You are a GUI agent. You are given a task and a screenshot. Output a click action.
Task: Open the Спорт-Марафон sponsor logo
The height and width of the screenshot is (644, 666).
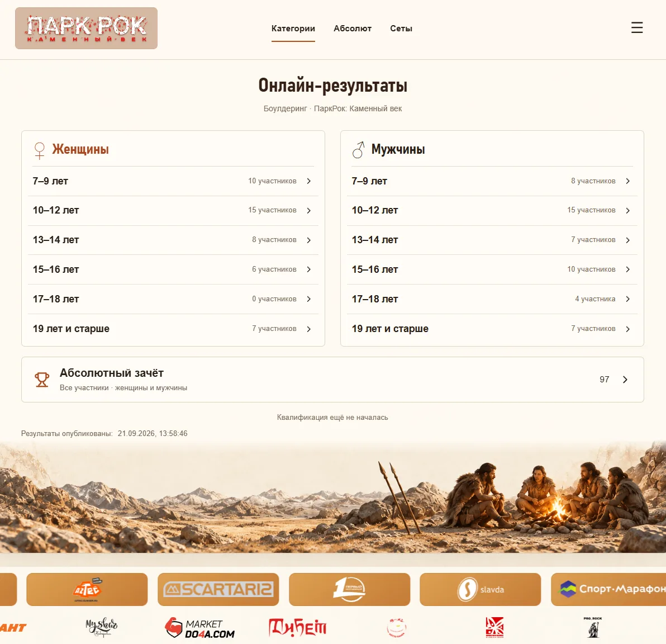608,589
